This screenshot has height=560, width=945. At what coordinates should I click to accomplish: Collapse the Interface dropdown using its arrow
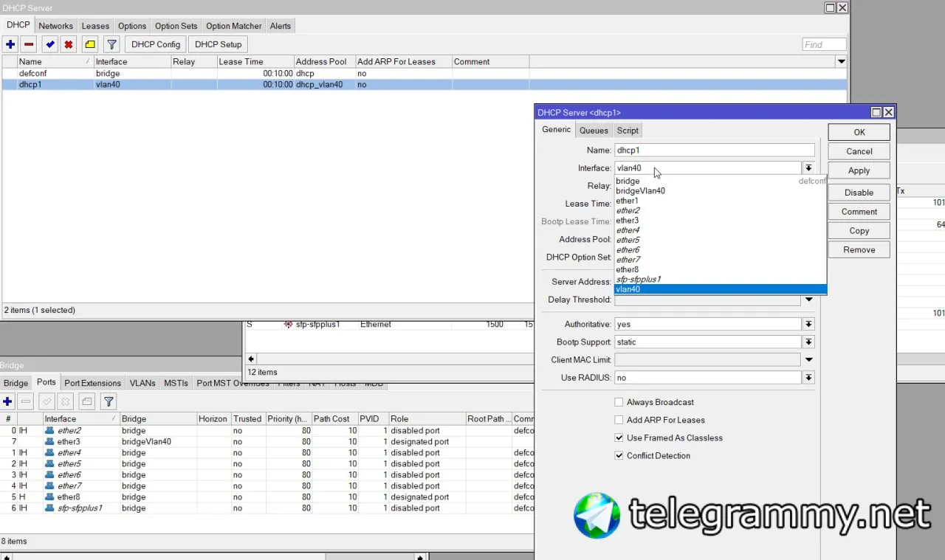click(x=809, y=168)
